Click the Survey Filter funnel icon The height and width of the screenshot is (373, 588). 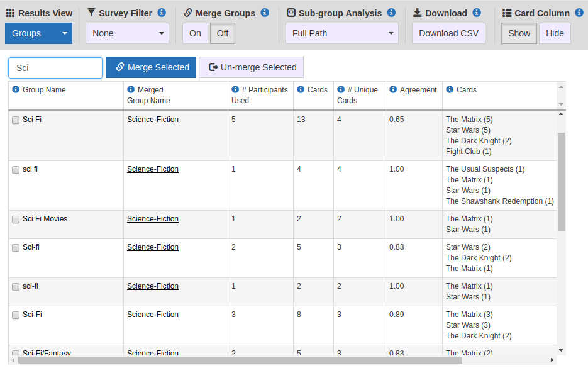click(x=91, y=13)
